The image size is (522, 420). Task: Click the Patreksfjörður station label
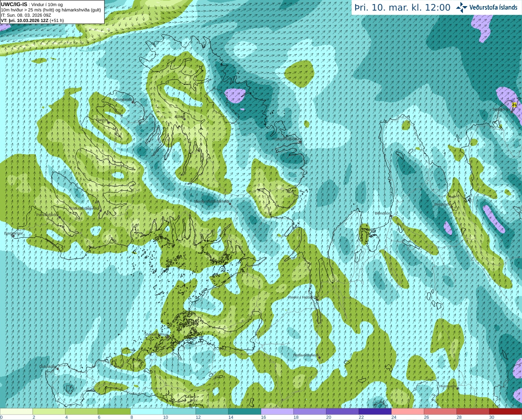tap(48, 214)
